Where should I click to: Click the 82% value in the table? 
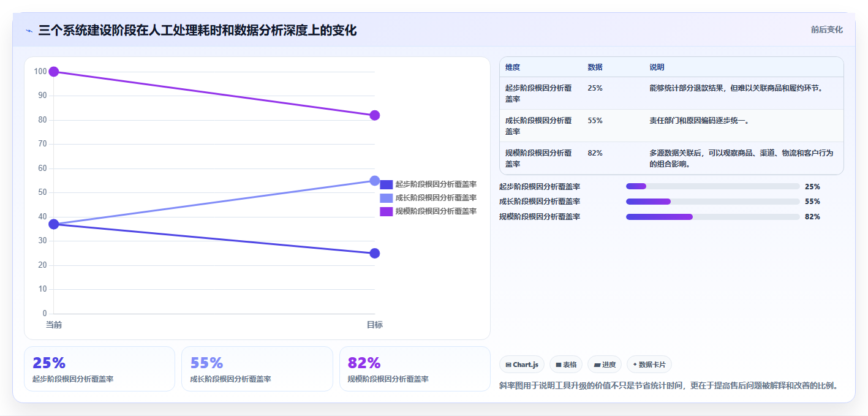(x=595, y=153)
